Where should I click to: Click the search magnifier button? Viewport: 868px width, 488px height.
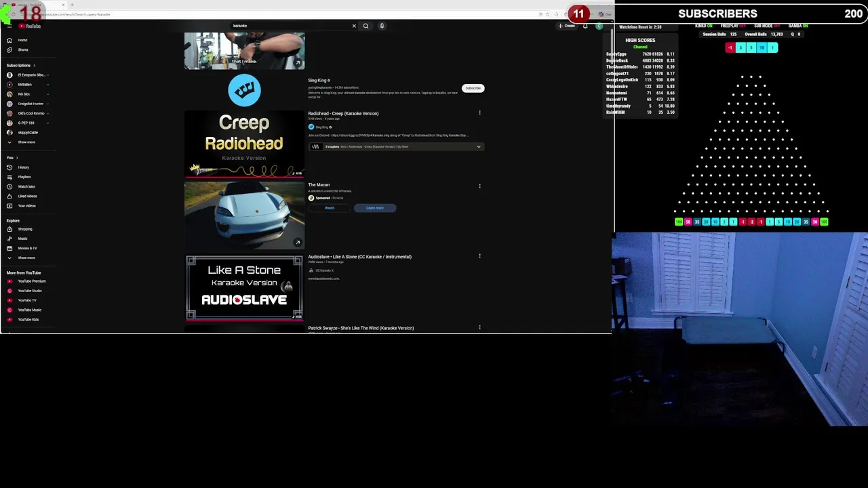(x=366, y=26)
